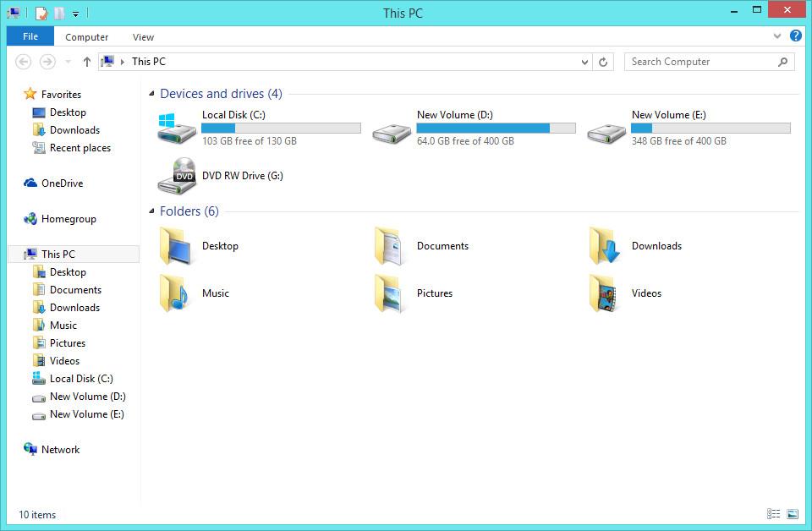This screenshot has height=531, width=812.
Task: Open the Pictures folder
Action: [x=435, y=293]
